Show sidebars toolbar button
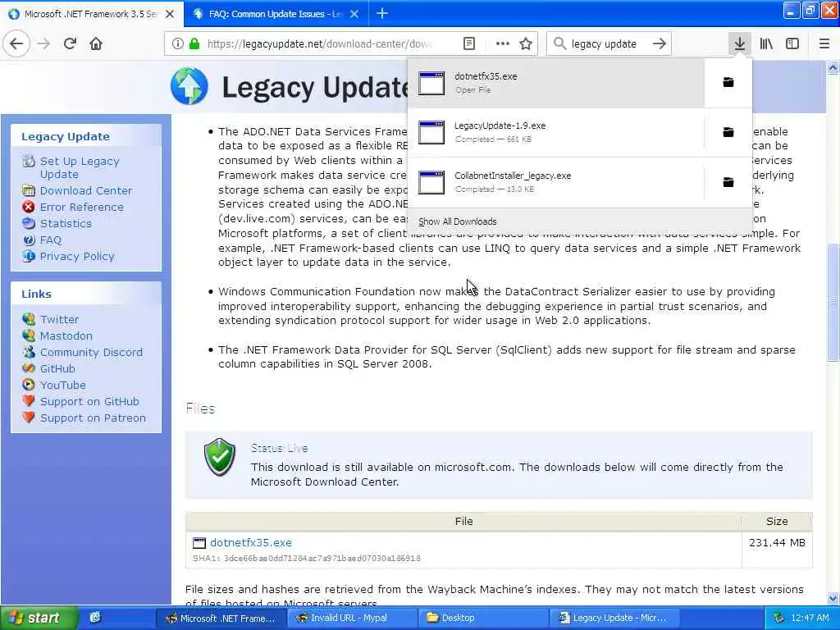Viewport: 840px width, 630px height. click(792, 43)
